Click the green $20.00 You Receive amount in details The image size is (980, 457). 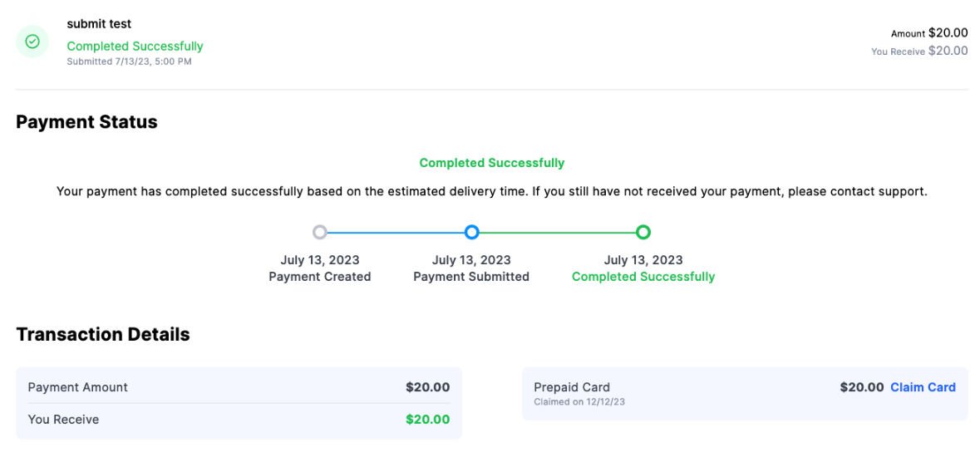pyautogui.click(x=427, y=420)
